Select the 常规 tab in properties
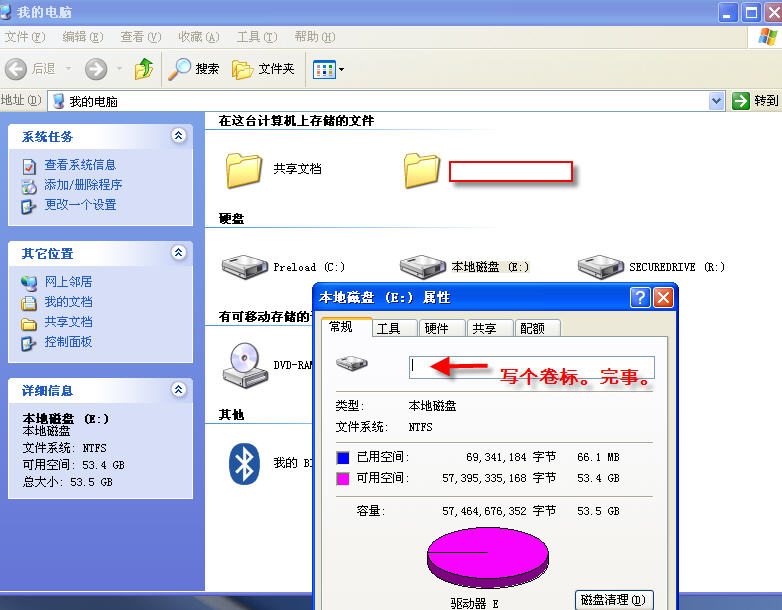The height and width of the screenshot is (610, 782). (347, 327)
